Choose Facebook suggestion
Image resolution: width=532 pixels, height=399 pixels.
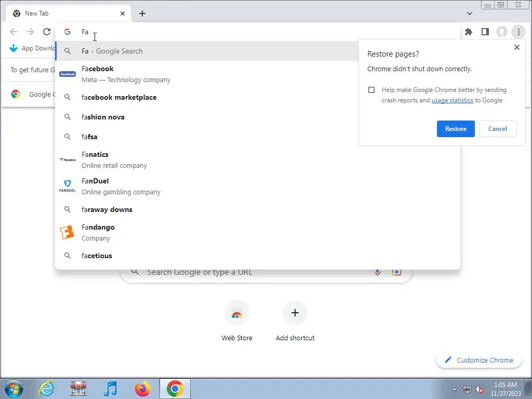pos(207,74)
